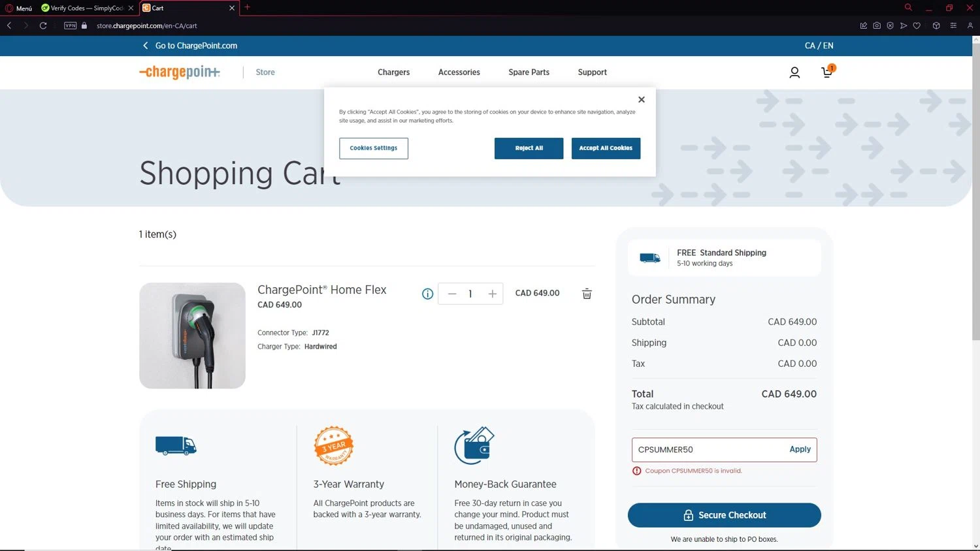Click the browser back arrow
980x551 pixels.
[x=9, y=25]
